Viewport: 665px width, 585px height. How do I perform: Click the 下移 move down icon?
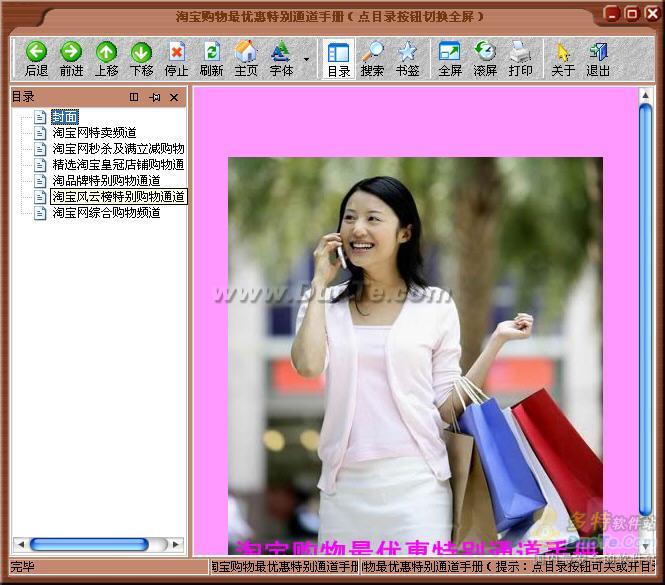141,52
